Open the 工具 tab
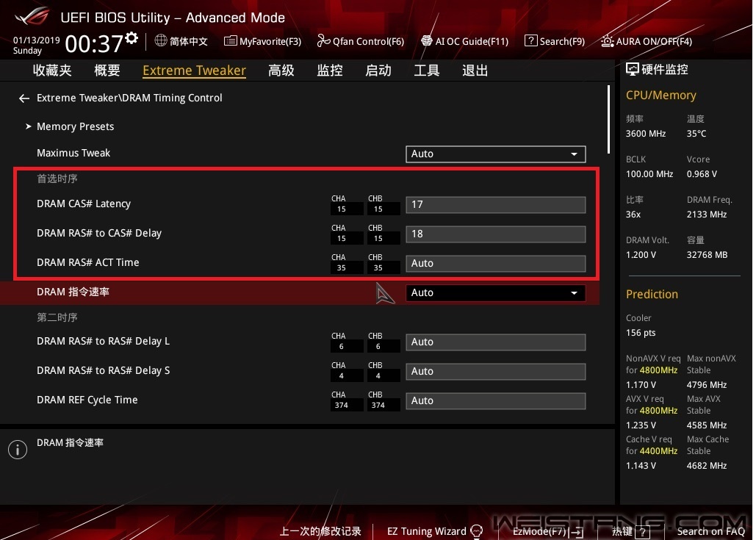756x540 pixels. (x=427, y=71)
